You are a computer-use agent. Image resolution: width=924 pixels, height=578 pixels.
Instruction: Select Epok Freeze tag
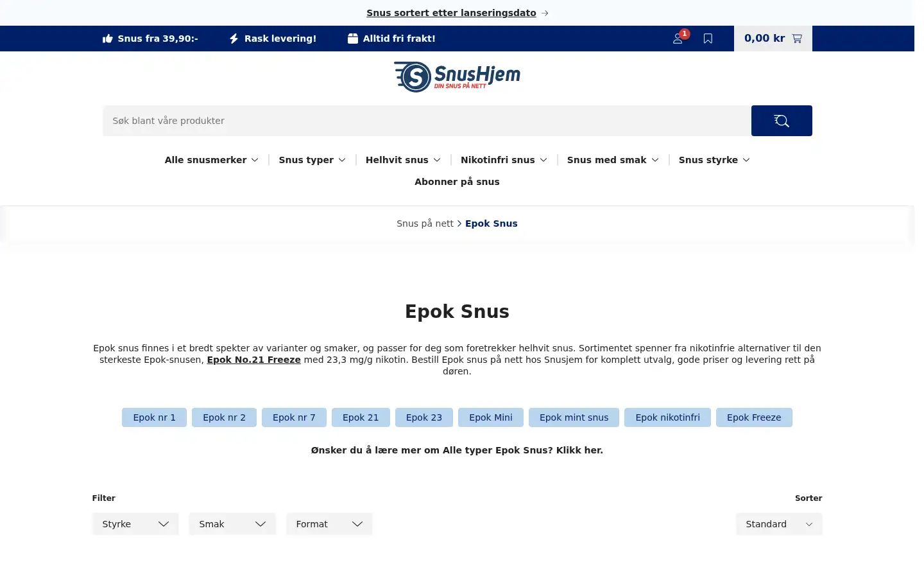[754, 417]
